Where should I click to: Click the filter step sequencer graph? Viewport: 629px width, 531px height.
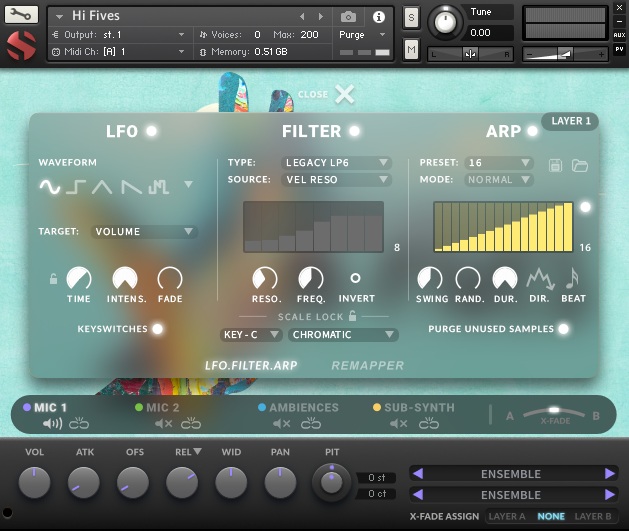pos(313,227)
